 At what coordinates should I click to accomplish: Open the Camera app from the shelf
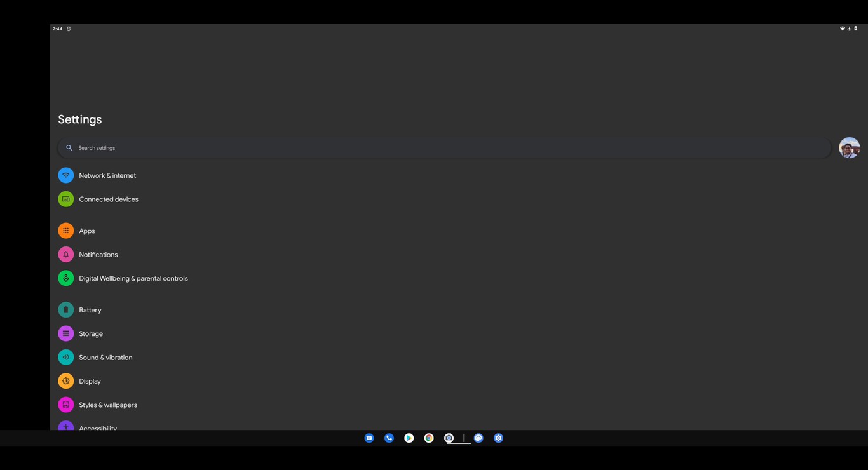pos(449,438)
